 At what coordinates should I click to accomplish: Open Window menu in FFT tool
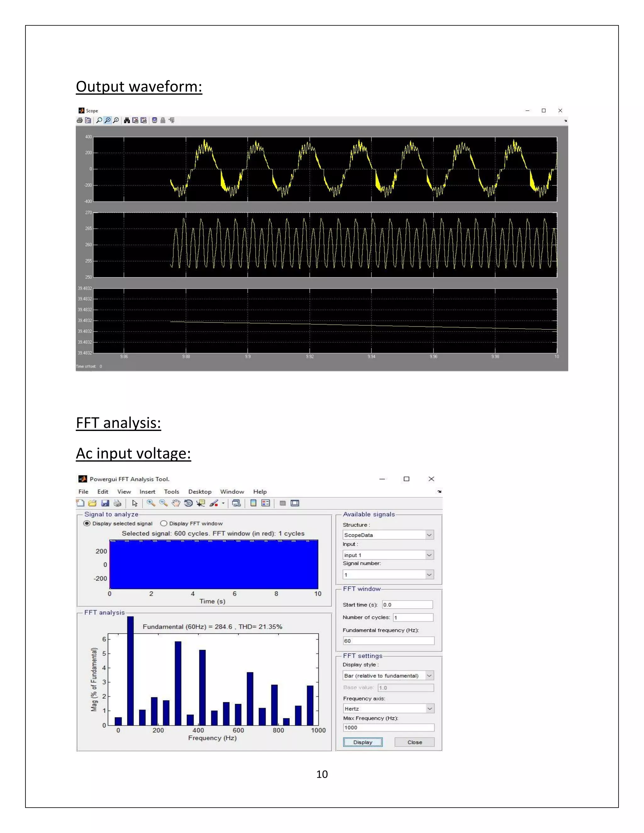click(232, 492)
